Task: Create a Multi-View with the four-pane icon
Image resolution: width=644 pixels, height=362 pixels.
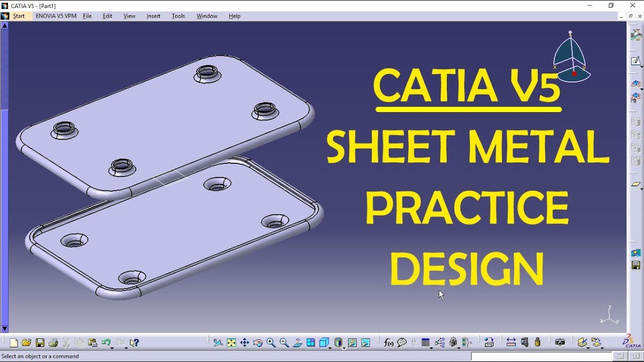Action: pos(310,343)
